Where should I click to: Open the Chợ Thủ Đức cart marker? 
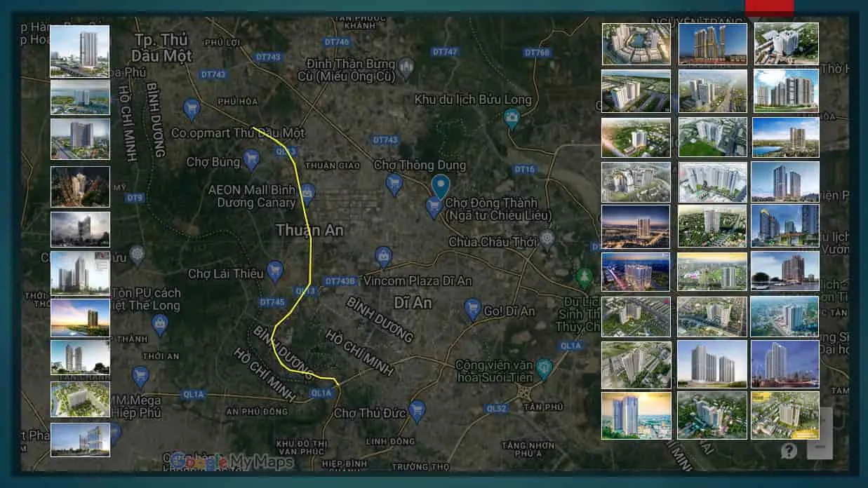(418, 409)
